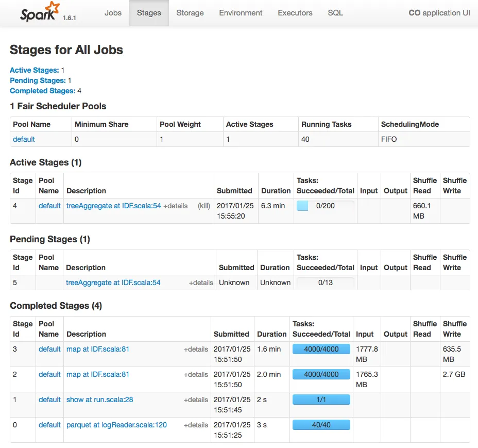Image resolution: width=478 pixels, height=448 pixels.
Task: Kill the active stage 4
Action: (204, 206)
